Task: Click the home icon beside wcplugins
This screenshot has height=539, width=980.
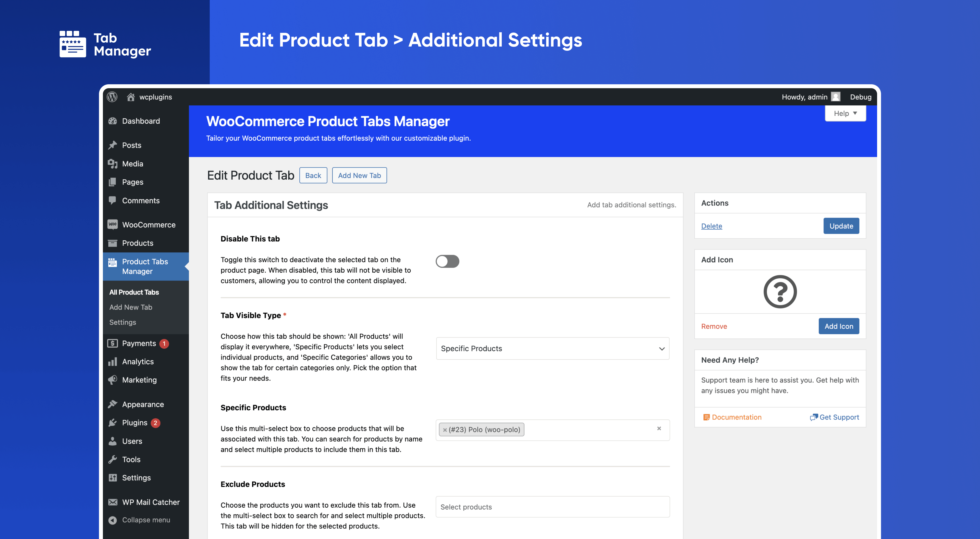Action: tap(131, 97)
